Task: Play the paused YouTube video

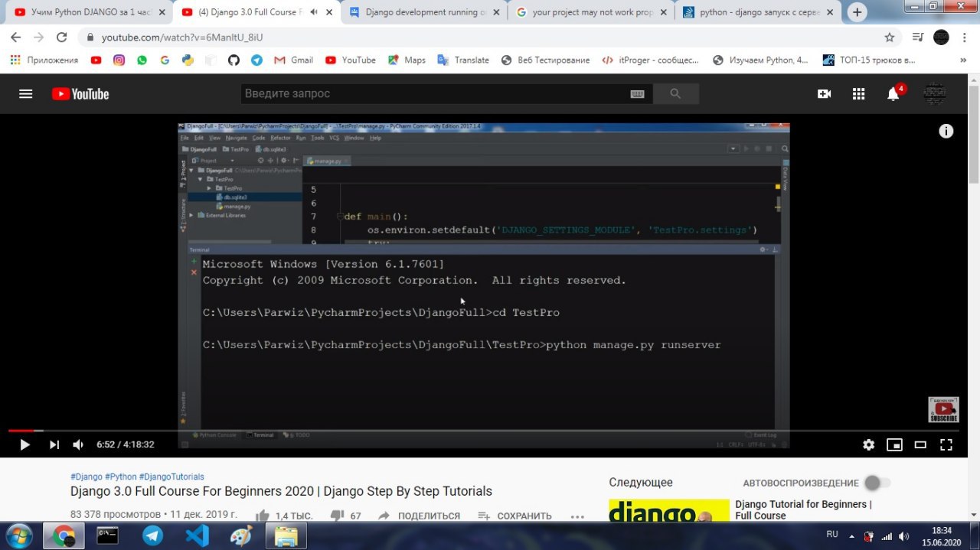Action: [24, 444]
